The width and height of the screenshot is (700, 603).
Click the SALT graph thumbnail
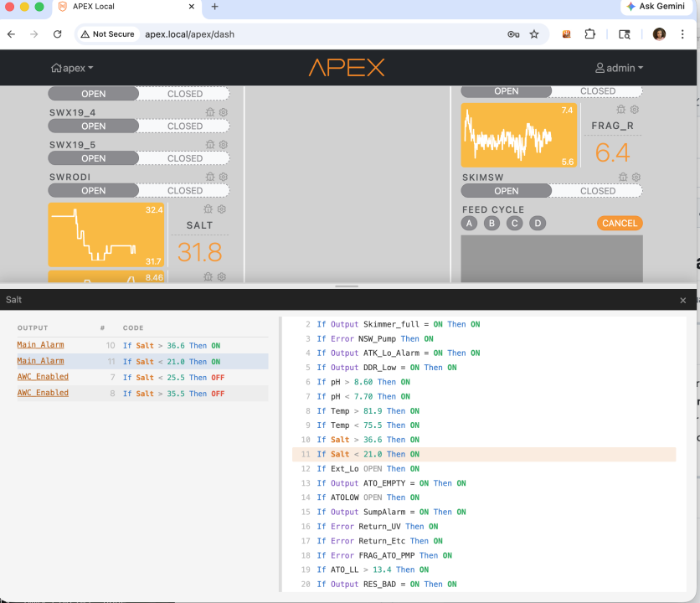[106, 234]
